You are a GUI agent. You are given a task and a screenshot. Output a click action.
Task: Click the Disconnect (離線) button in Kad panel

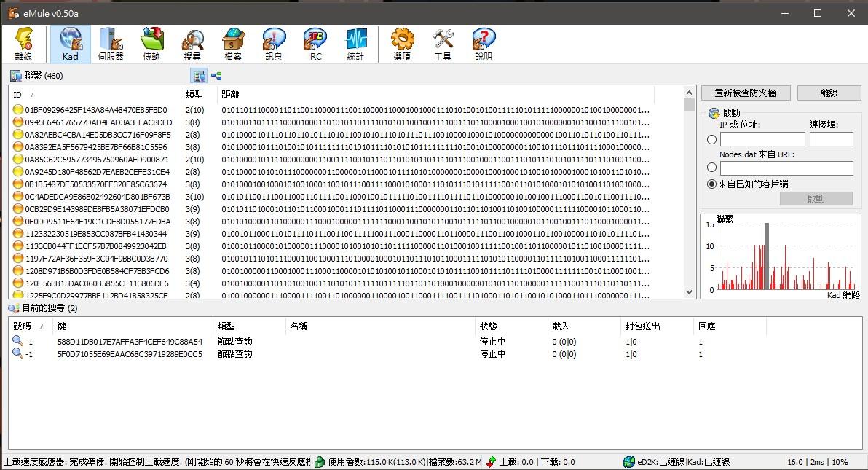coord(829,93)
